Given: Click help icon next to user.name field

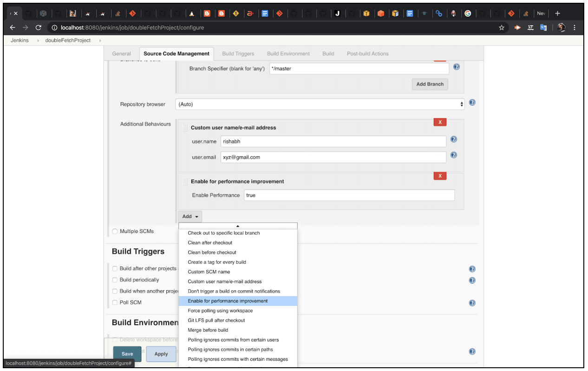Looking at the screenshot, I should tap(454, 139).
